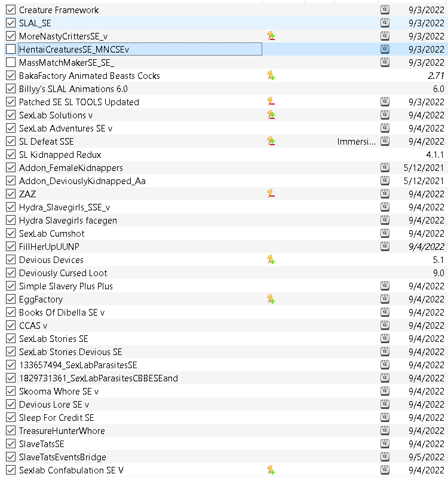This screenshot has height=477, width=448.
Task: Click calendar icon on Addon_FemaleKidnappers row
Action: coord(385,167)
